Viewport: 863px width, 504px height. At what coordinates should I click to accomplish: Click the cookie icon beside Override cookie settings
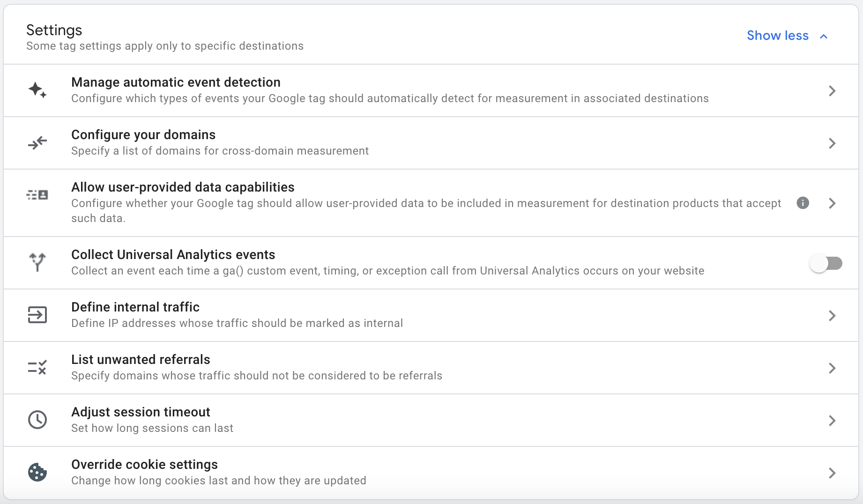[x=37, y=472]
